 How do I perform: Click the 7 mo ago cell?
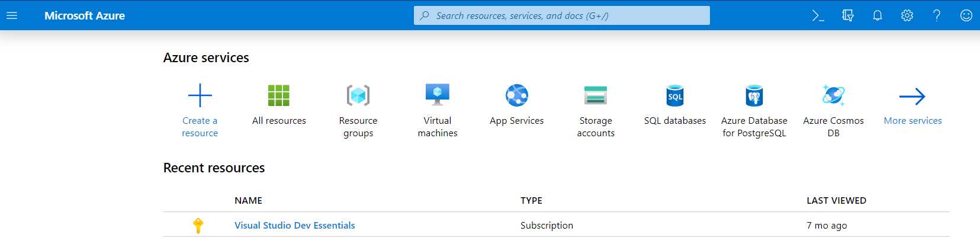[827, 226]
